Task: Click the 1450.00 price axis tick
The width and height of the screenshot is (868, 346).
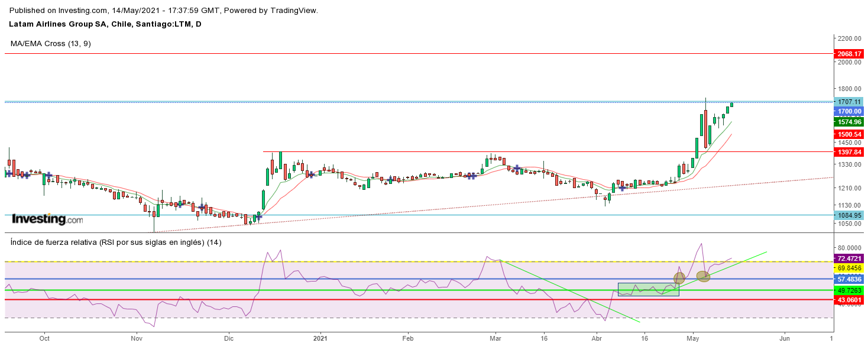Action: pyautogui.click(x=848, y=143)
